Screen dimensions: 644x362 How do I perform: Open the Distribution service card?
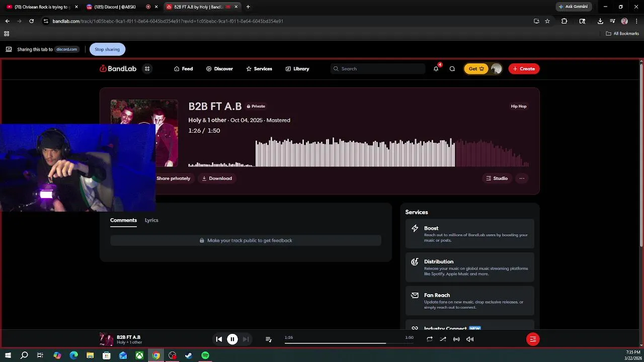pos(470,267)
